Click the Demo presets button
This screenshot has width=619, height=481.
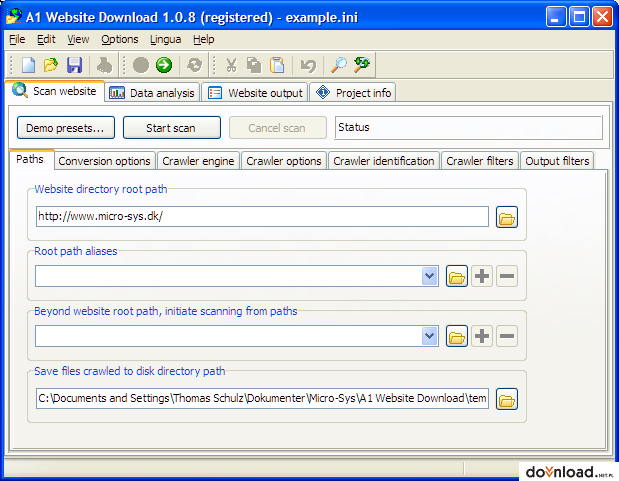[66, 128]
